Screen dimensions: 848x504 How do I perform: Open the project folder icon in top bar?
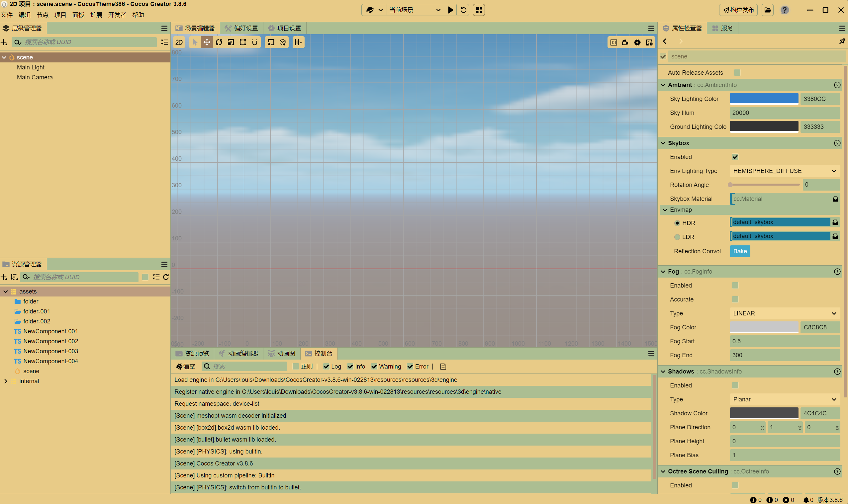[768, 10]
